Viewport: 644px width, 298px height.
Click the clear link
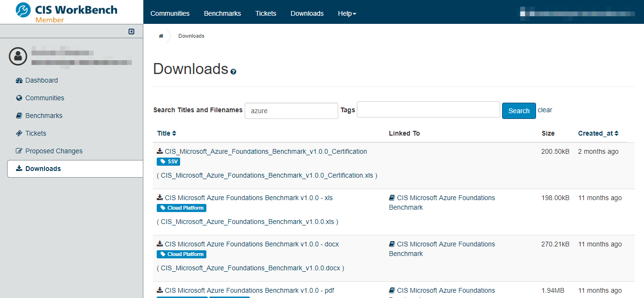click(545, 110)
